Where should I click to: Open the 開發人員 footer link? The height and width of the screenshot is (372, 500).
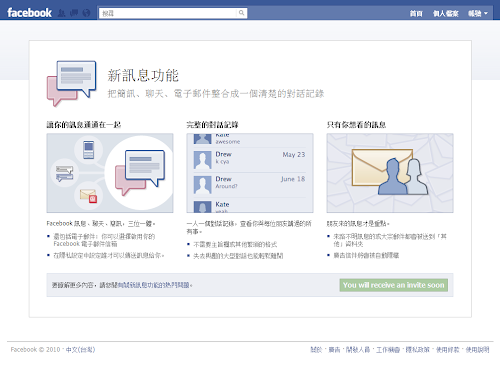point(358,350)
